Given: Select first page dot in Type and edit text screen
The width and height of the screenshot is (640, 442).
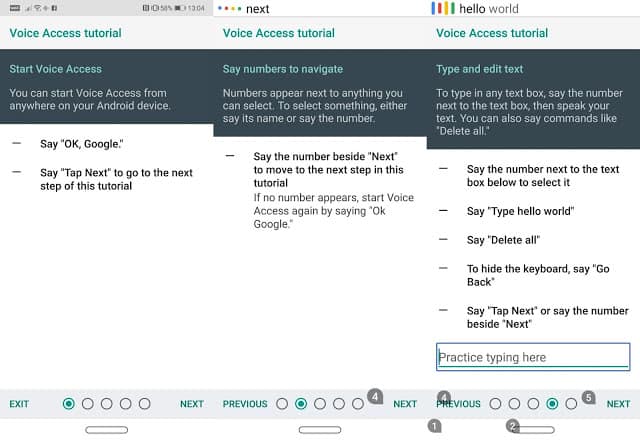Looking at the screenshot, I should coord(495,404).
